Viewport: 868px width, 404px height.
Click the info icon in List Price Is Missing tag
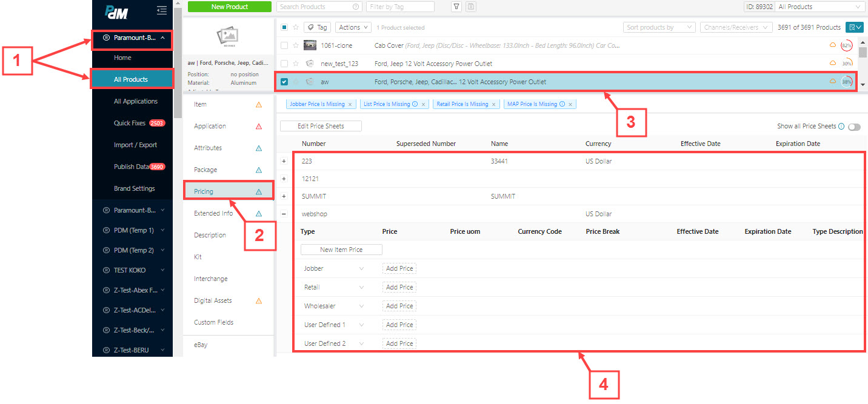pyautogui.click(x=415, y=104)
